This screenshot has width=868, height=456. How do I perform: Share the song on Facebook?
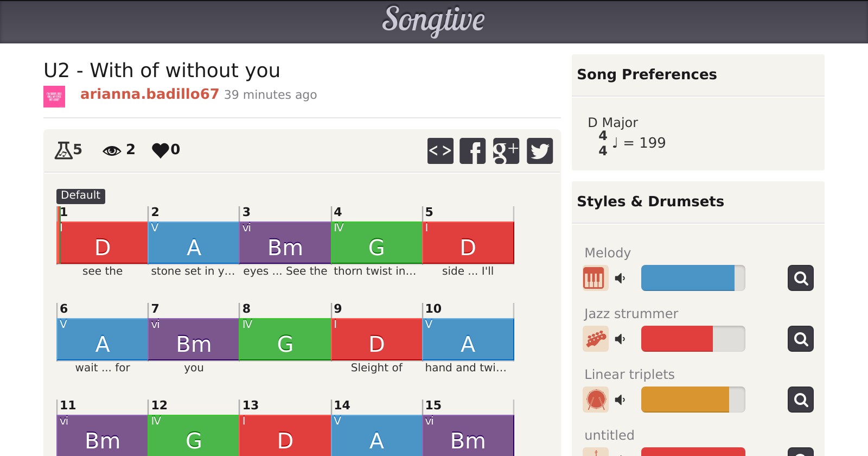(x=473, y=151)
